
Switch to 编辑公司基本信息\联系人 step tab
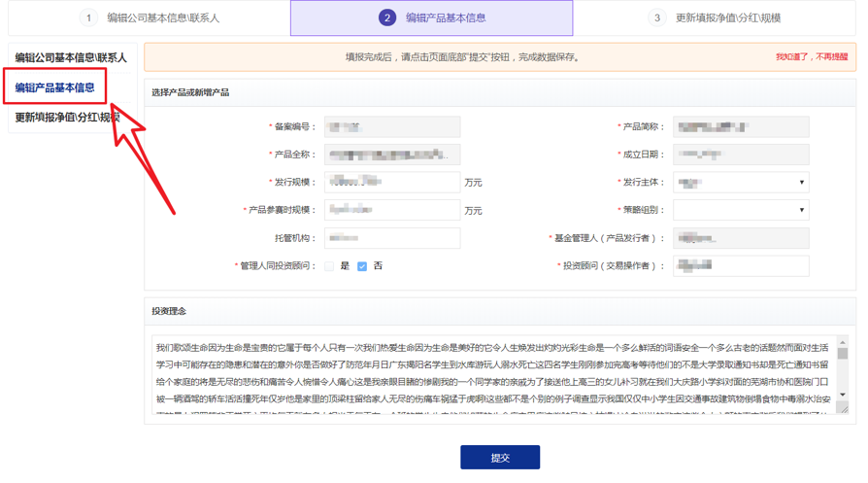point(162,17)
